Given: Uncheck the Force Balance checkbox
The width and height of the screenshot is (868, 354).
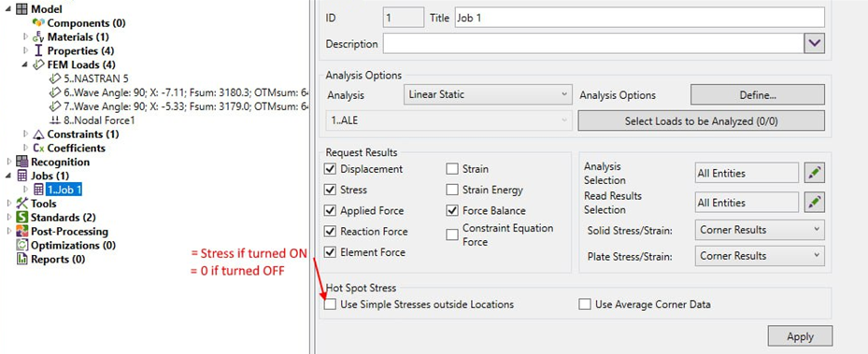Looking at the screenshot, I should click(452, 211).
